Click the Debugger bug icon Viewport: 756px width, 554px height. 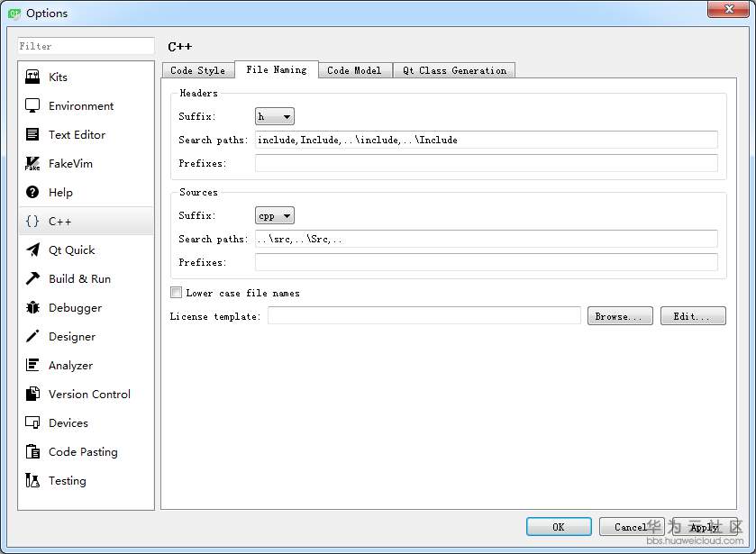pos(32,307)
